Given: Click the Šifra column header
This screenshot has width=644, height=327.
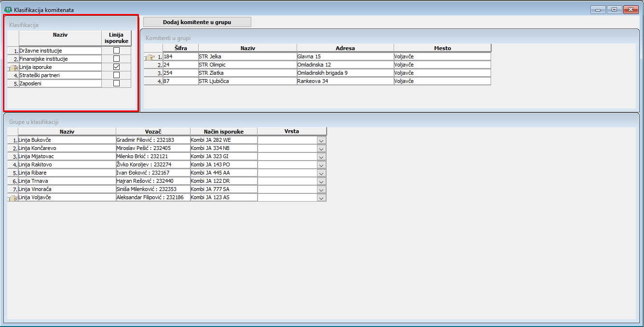Looking at the screenshot, I should pyautogui.click(x=180, y=48).
